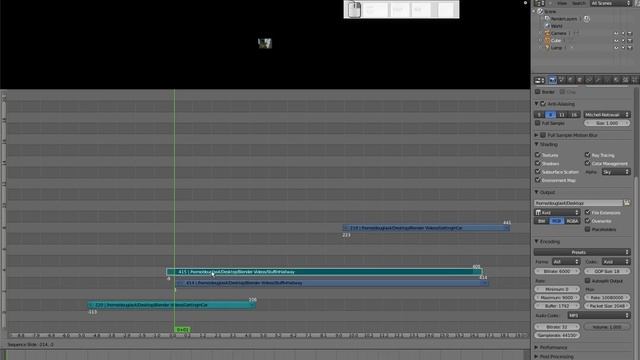This screenshot has width=640, height=360.
Task: Click the outliner editor type selector icon
Action: pos(540,3)
